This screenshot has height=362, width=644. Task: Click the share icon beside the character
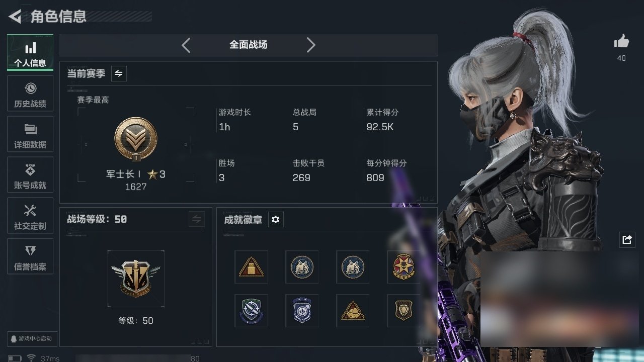click(627, 240)
